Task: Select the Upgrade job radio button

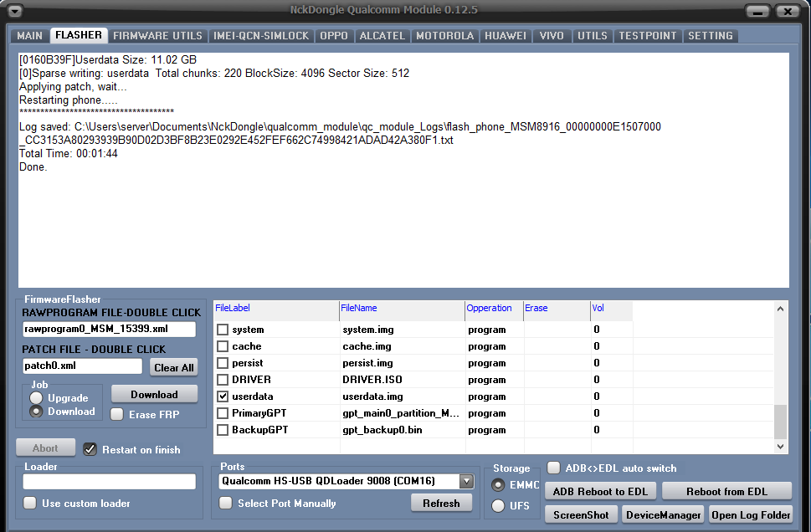Action: tap(36, 397)
